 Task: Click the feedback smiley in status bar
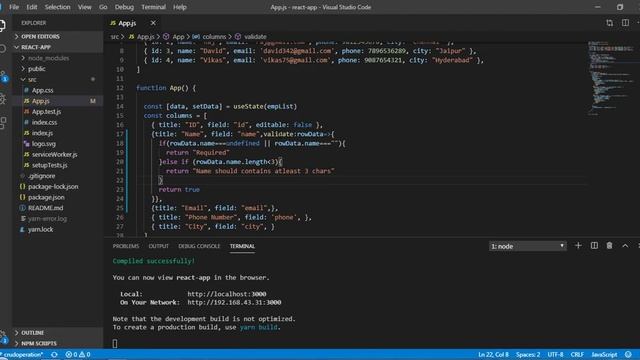coord(628,355)
